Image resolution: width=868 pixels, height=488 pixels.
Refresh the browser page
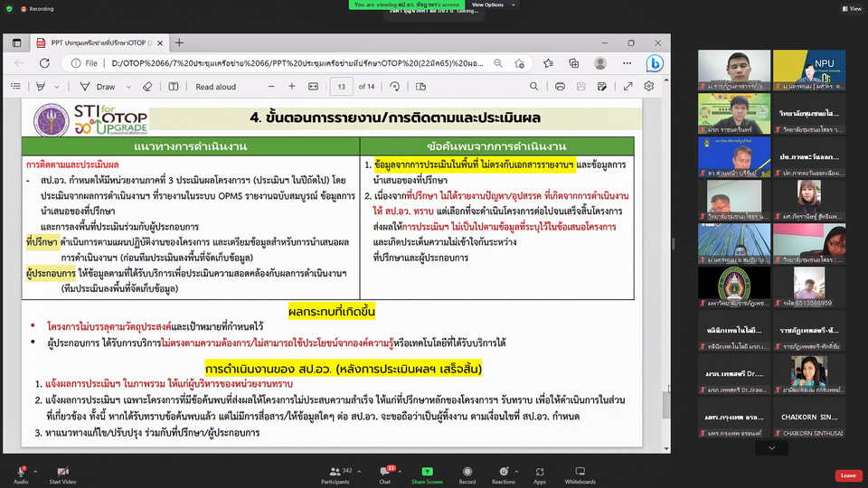44,63
